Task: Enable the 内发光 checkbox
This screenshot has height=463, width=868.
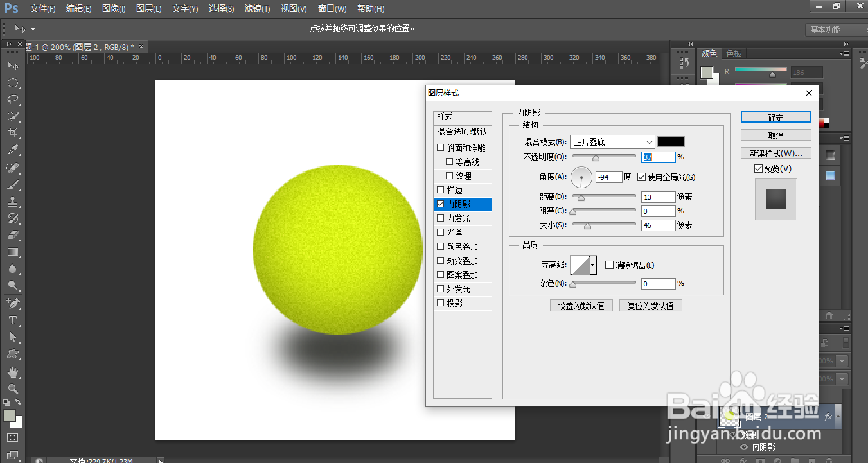Action: click(440, 218)
